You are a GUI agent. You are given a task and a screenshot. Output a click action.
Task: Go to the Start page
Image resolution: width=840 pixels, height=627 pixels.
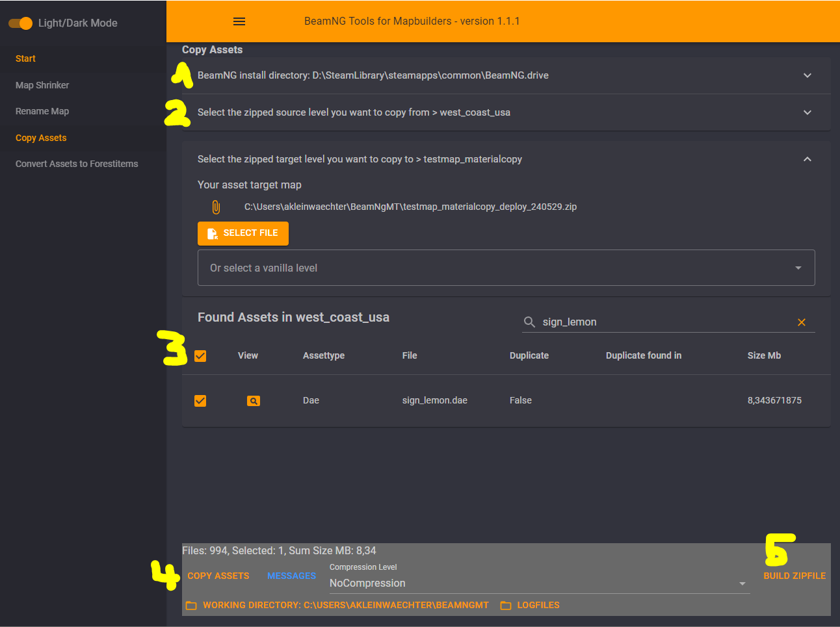click(25, 58)
